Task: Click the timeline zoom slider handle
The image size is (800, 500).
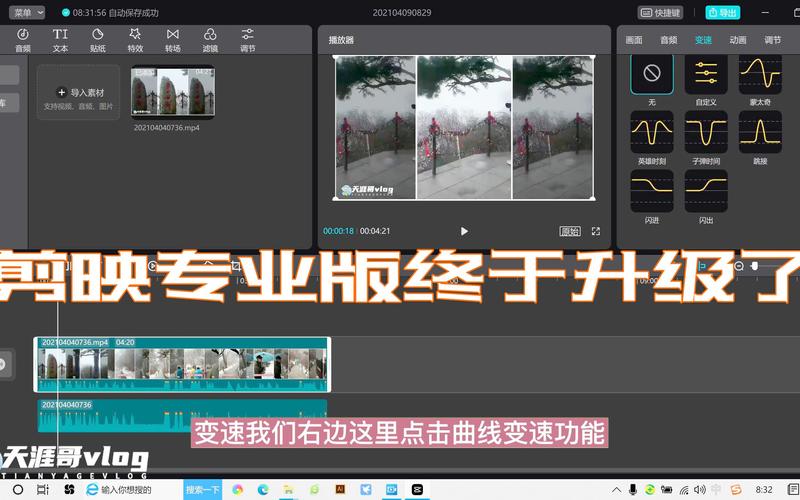Action: (x=754, y=266)
